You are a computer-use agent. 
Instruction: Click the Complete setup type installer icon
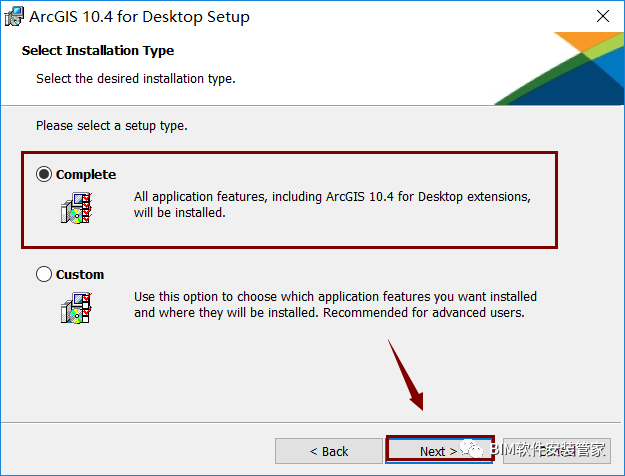[x=77, y=208]
